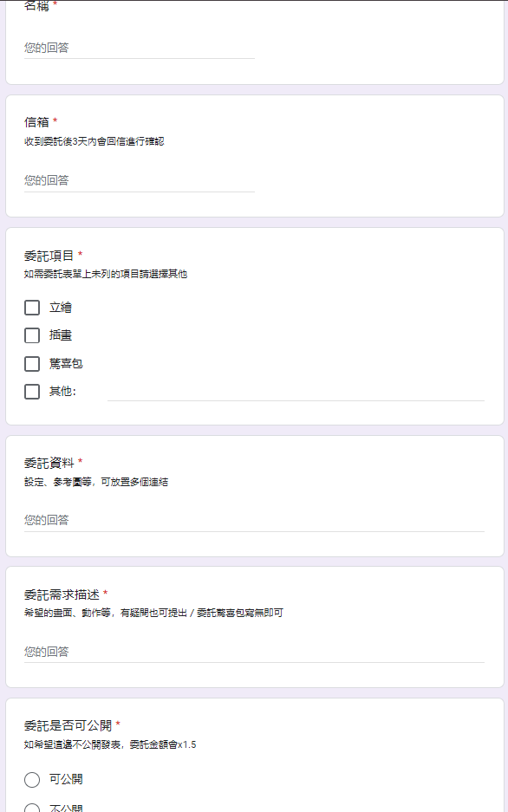Focus the 委託資料 answer field

pyautogui.click(x=254, y=520)
